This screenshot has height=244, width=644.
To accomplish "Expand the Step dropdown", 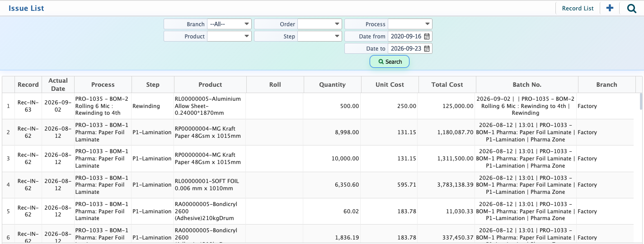I will 320,36.
